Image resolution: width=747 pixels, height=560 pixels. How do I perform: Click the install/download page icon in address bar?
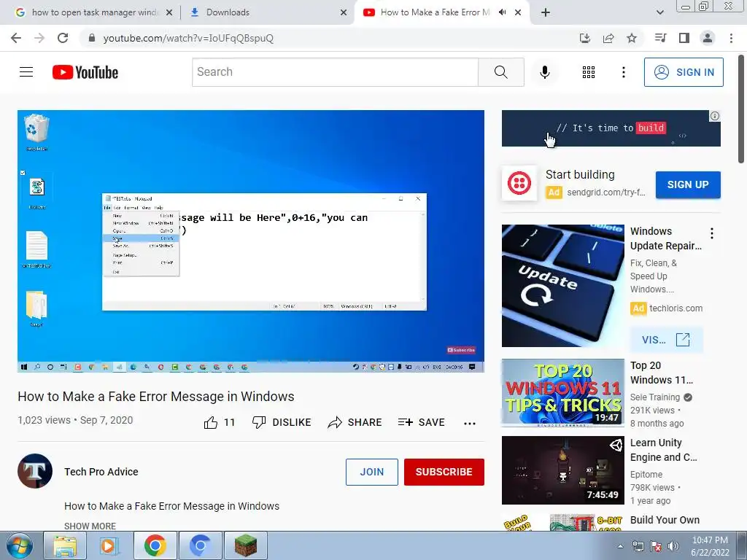[x=585, y=38]
